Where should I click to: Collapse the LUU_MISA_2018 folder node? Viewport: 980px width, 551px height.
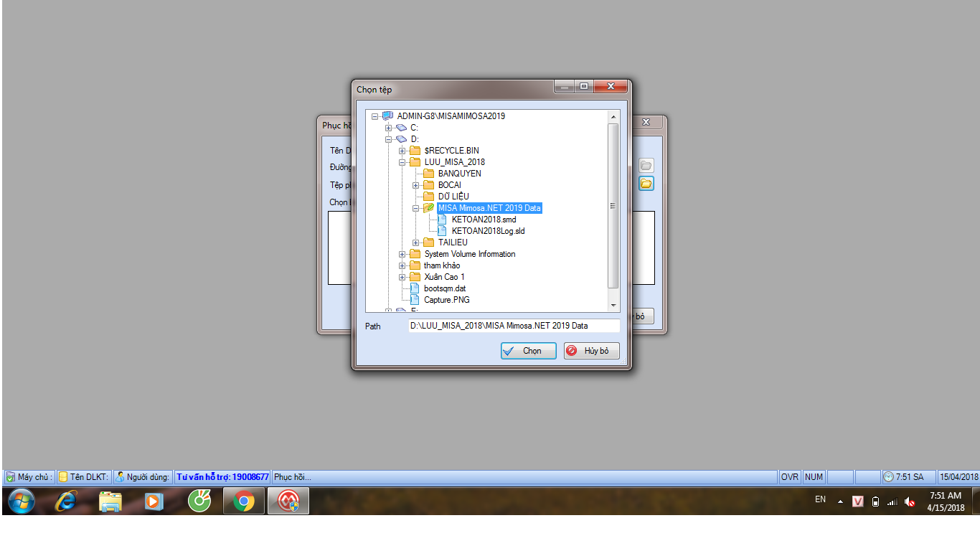coord(402,162)
